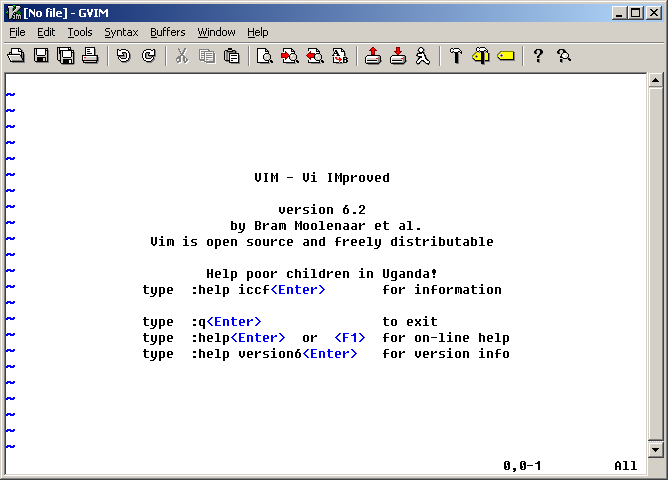668x480 pixels.
Task: Click 'Help poor children in Uganda!' text
Action: (x=322, y=274)
